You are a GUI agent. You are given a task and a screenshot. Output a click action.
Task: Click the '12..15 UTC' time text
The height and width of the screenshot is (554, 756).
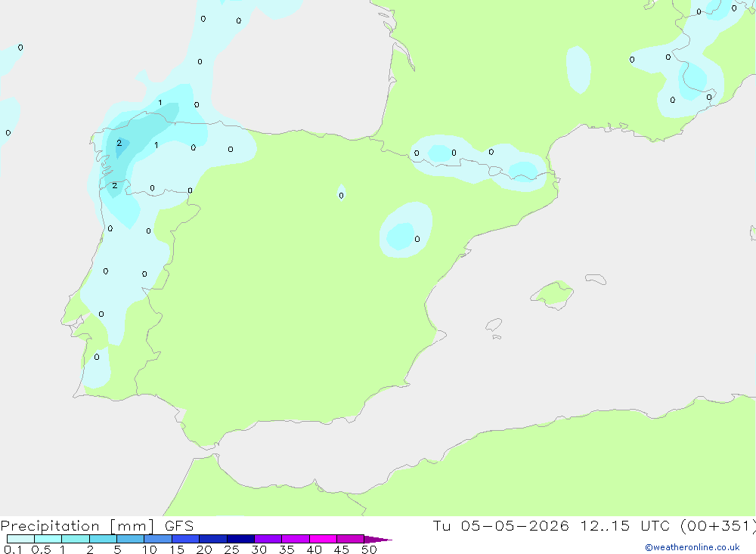point(624,525)
